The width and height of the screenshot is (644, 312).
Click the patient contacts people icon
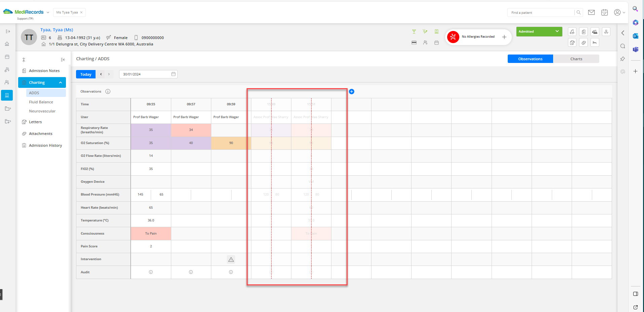pos(425,43)
